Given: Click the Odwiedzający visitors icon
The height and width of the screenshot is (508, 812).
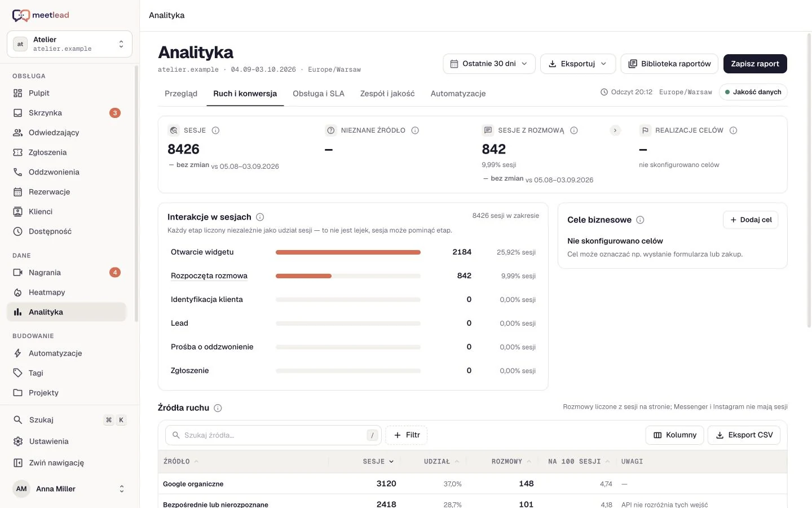Looking at the screenshot, I should tap(18, 133).
